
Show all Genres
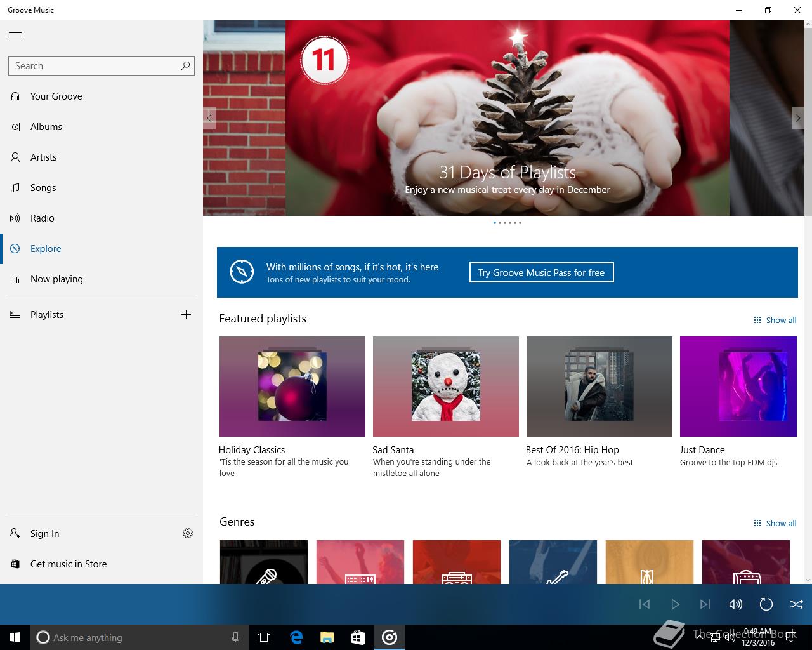(x=775, y=523)
